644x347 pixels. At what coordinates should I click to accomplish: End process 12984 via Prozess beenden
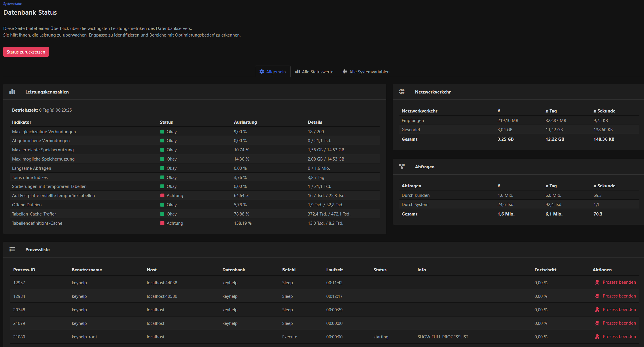[619, 296]
